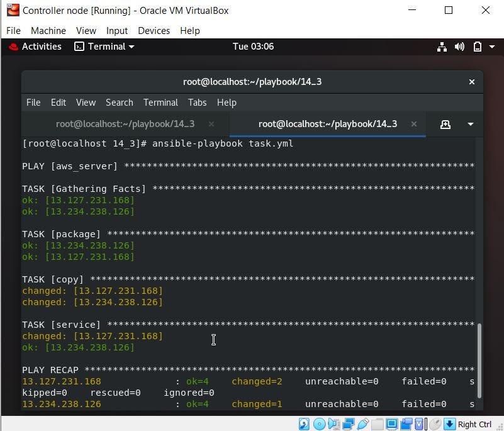The image size is (504, 431).
Task: Click the 'TASK [service]' line
Action: [x=248, y=325]
